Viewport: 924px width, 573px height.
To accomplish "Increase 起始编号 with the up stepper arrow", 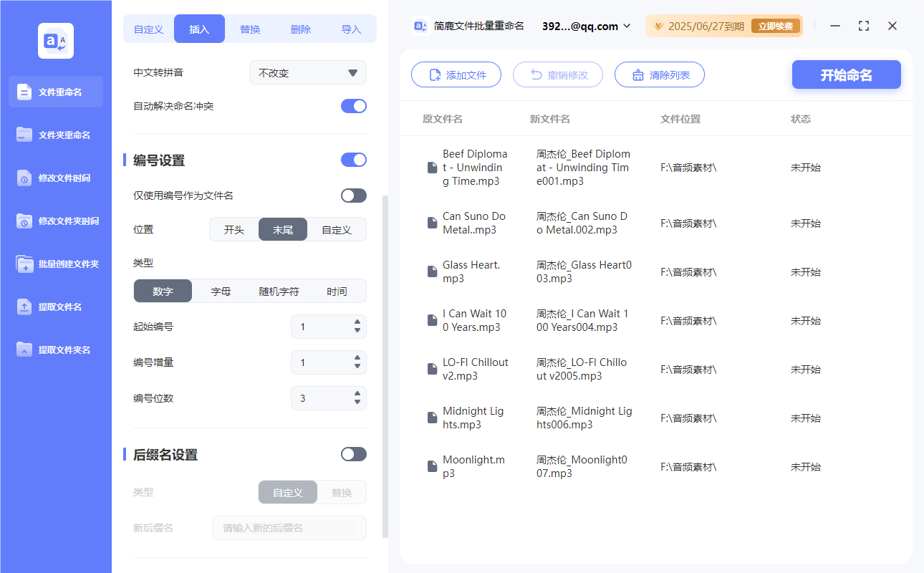I will (356, 322).
